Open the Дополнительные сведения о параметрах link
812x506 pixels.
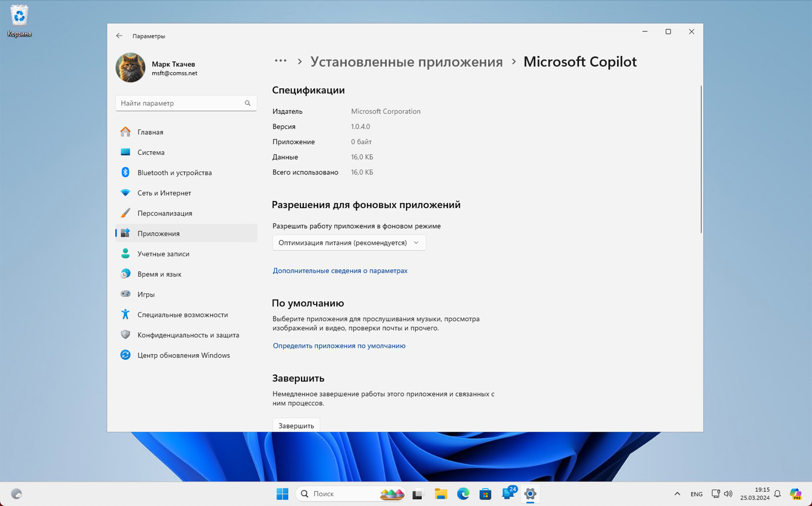click(340, 270)
